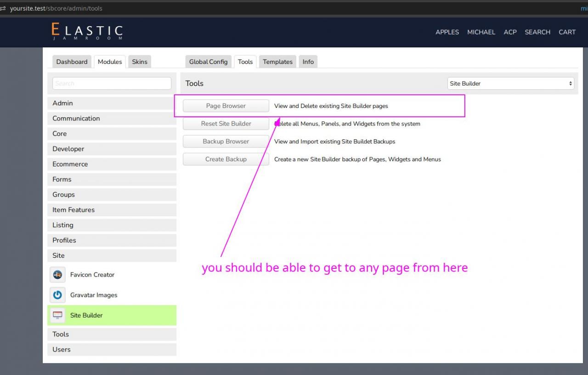This screenshot has height=375, width=588.
Task: Click the Gravatar Images module icon
Action: click(x=57, y=295)
